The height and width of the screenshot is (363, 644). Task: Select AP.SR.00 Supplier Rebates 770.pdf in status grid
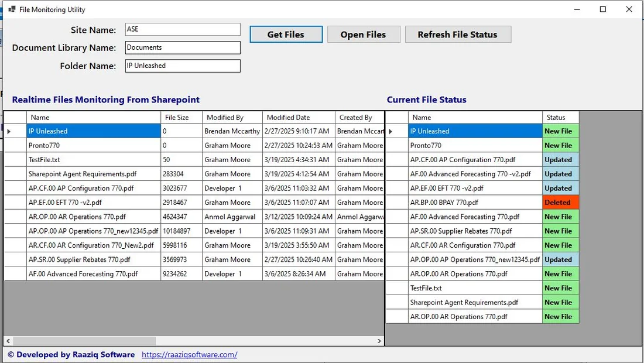(475, 231)
